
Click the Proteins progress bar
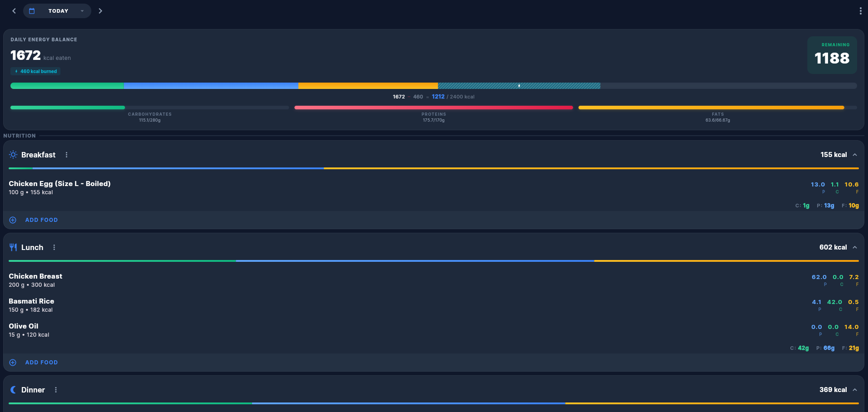(x=433, y=108)
